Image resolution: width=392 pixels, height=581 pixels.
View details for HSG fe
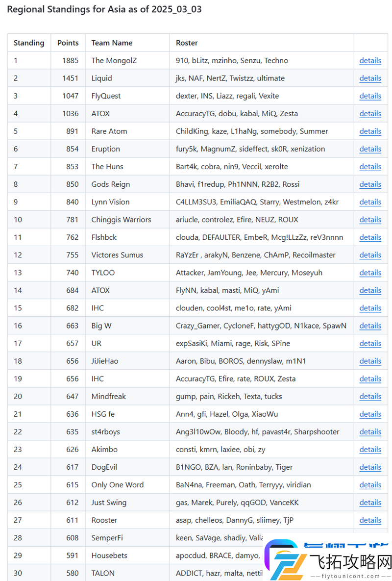370,414
